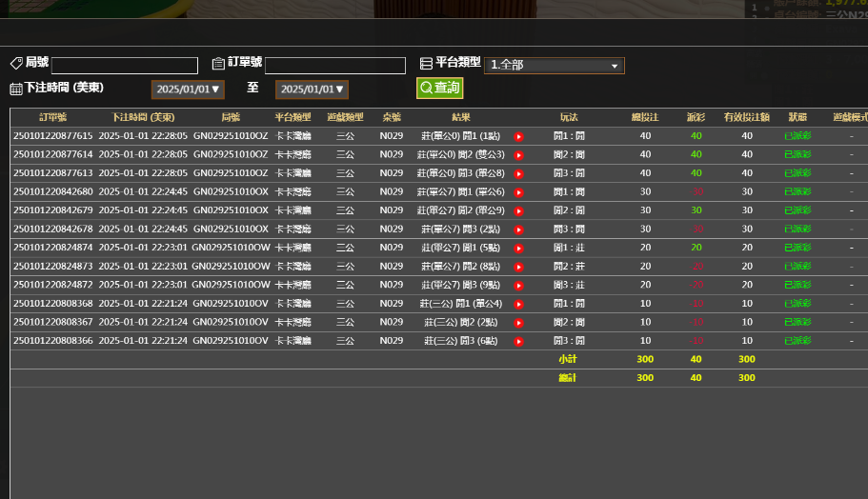This screenshot has width=868, height=499.
Task: Click play icon for order 250101220808366
Action: (x=519, y=341)
